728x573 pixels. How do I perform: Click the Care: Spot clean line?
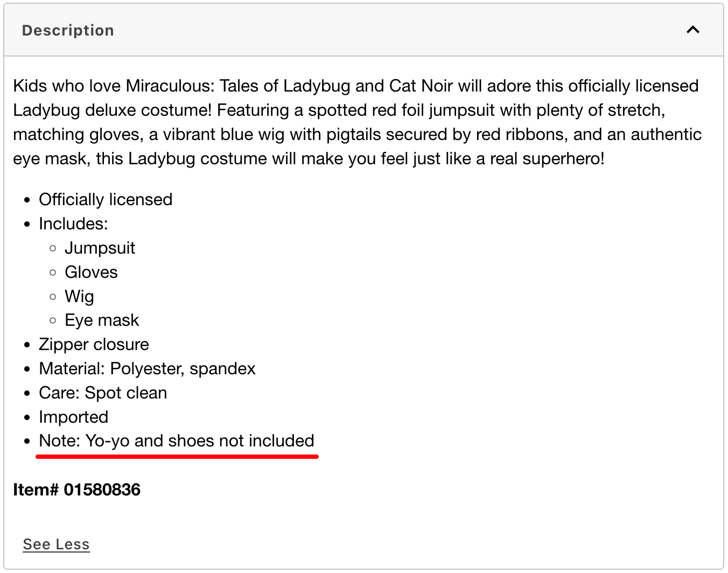(103, 393)
